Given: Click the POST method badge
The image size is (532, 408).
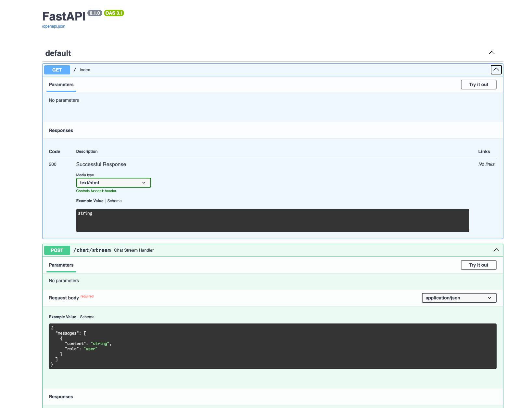Looking at the screenshot, I should click(x=57, y=250).
